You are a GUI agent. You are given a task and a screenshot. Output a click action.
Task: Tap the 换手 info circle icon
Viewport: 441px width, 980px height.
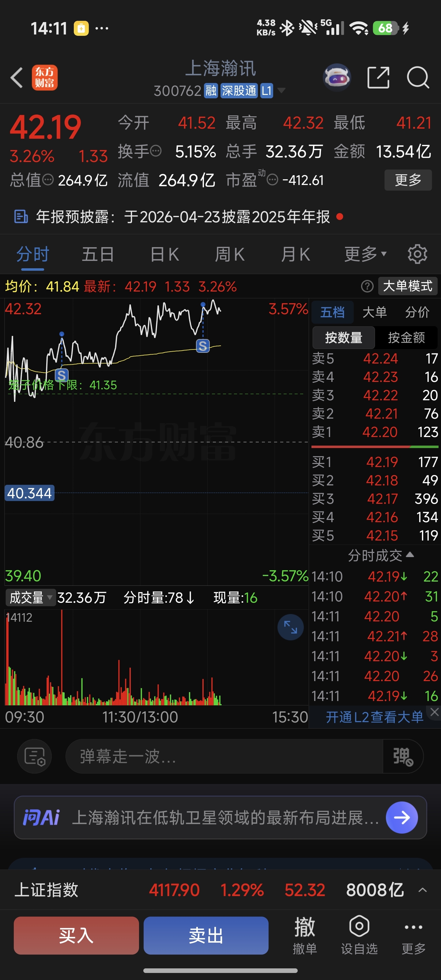click(156, 151)
